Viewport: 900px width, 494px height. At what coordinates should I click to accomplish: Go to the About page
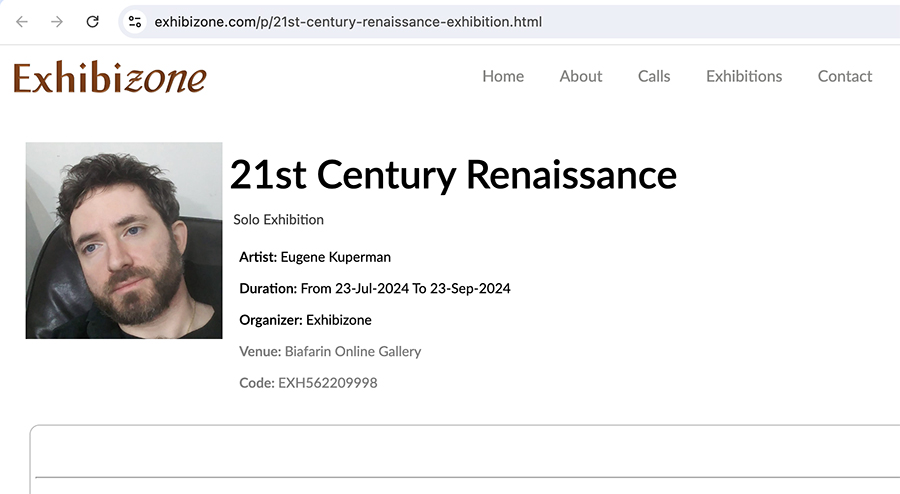581,76
